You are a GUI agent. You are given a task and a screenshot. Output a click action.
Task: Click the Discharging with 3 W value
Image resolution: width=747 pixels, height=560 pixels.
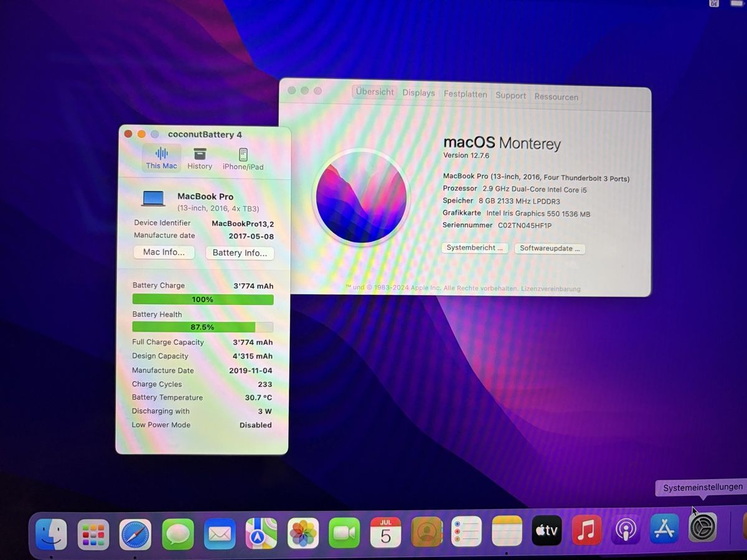pos(265,411)
